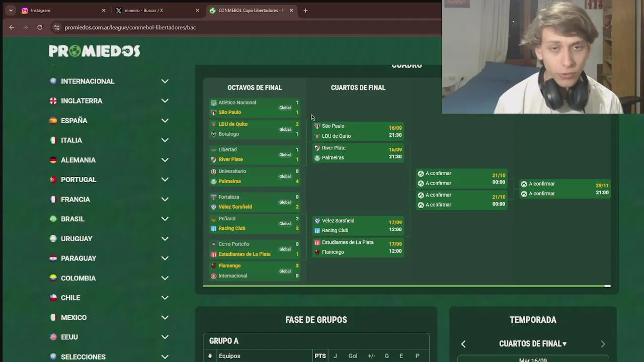Open Atlético Nacional vs São Paulo tie
Viewport: 644px width, 362px height.
[x=255, y=107]
